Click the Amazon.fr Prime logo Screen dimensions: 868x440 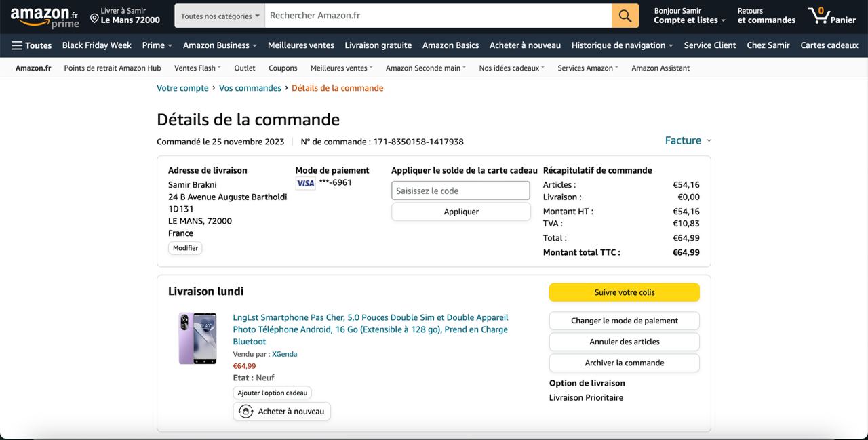pos(44,17)
